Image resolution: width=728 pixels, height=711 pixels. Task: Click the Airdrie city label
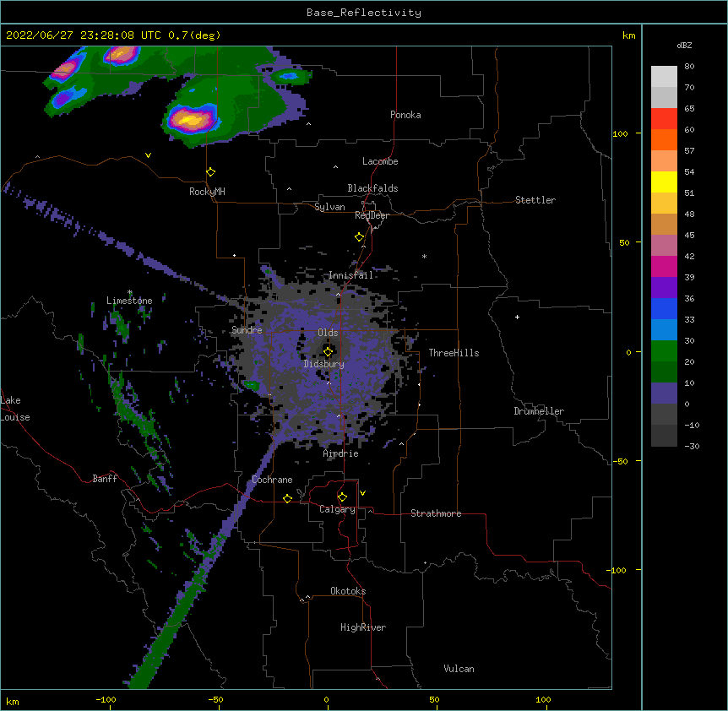point(341,453)
